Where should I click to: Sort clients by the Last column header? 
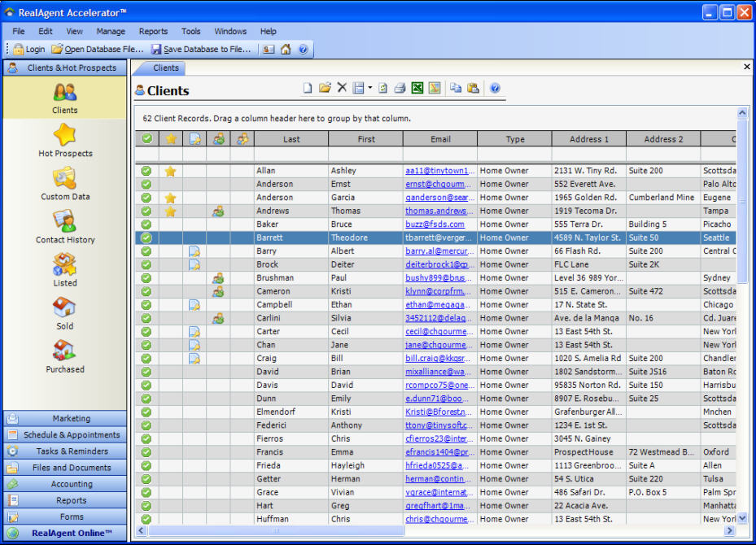291,139
